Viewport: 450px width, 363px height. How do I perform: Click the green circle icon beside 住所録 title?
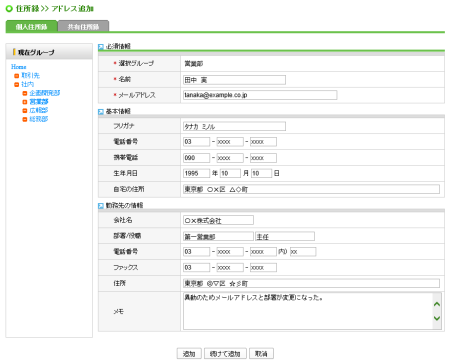9,8
